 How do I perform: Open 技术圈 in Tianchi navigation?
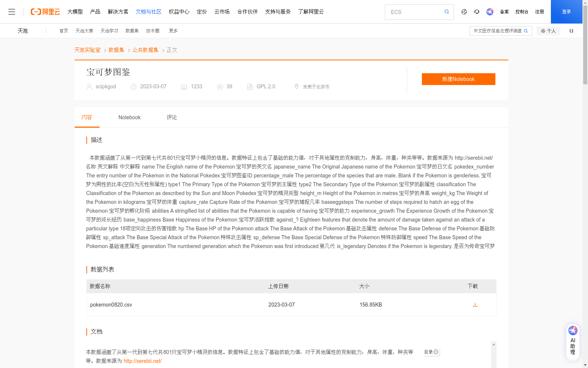[153, 31]
